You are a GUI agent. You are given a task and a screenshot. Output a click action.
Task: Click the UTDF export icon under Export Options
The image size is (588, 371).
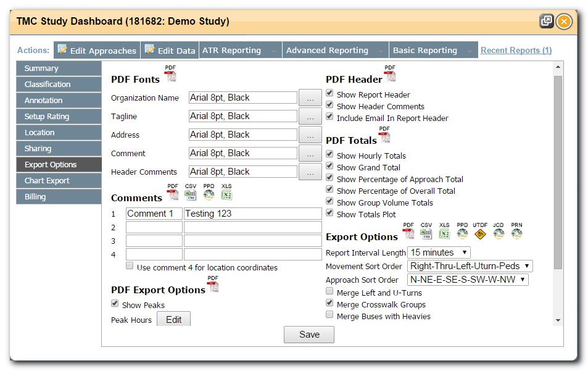[480, 233]
